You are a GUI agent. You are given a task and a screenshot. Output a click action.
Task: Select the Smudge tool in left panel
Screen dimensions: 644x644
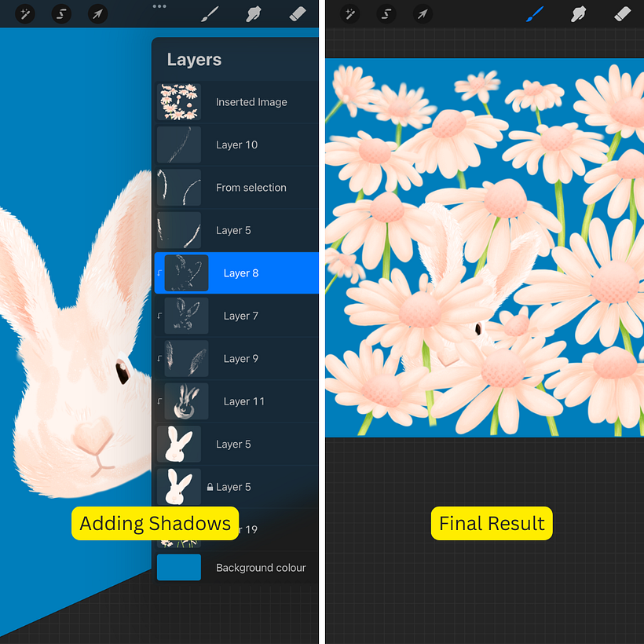click(x=254, y=14)
